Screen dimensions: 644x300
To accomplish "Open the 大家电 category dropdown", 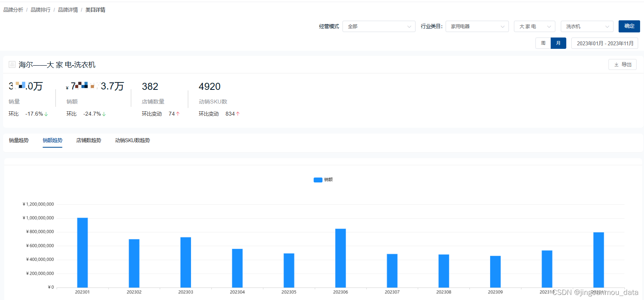I will (535, 27).
